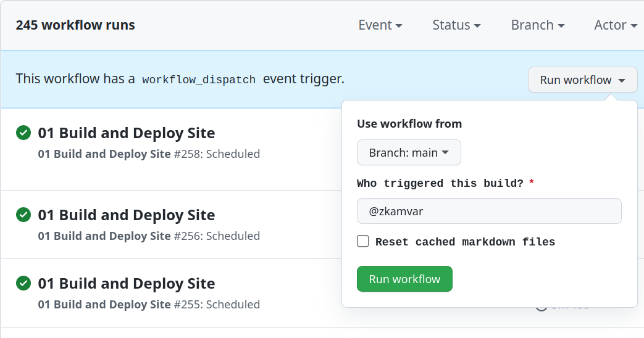Open the third '01 Build and Deploy Site' run title
Viewport: 644px width, 338px height.
(127, 283)
